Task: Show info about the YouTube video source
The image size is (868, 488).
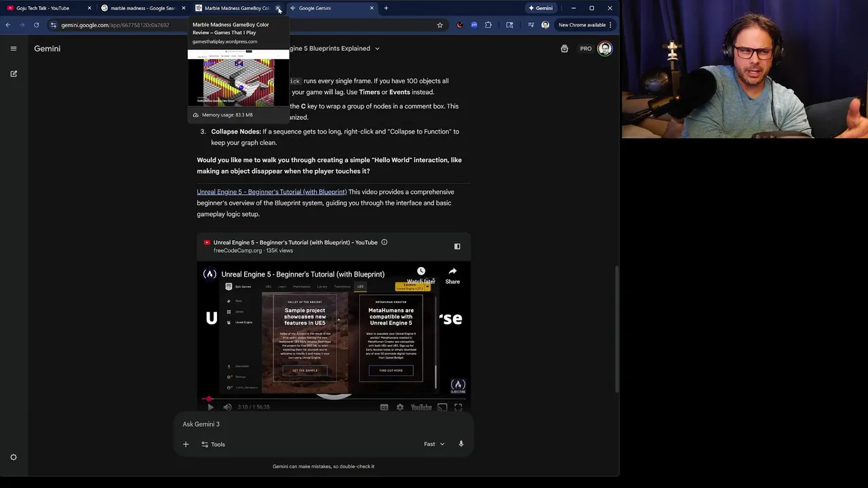Action: coord(384,243)
